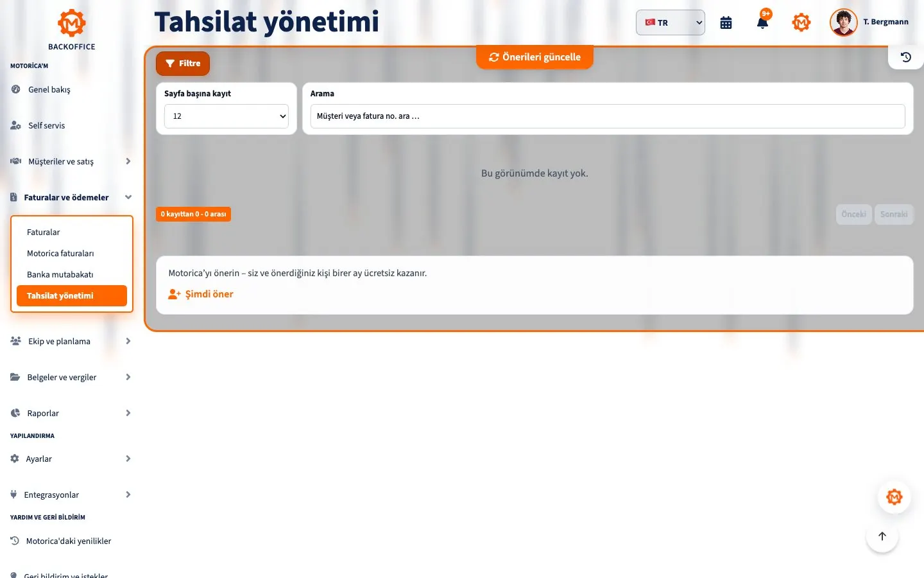Focus the Müşteri veya fatura no. search field
Image resolution: width=924 pixels, height=578 pixels.
(x=608, y=116)
